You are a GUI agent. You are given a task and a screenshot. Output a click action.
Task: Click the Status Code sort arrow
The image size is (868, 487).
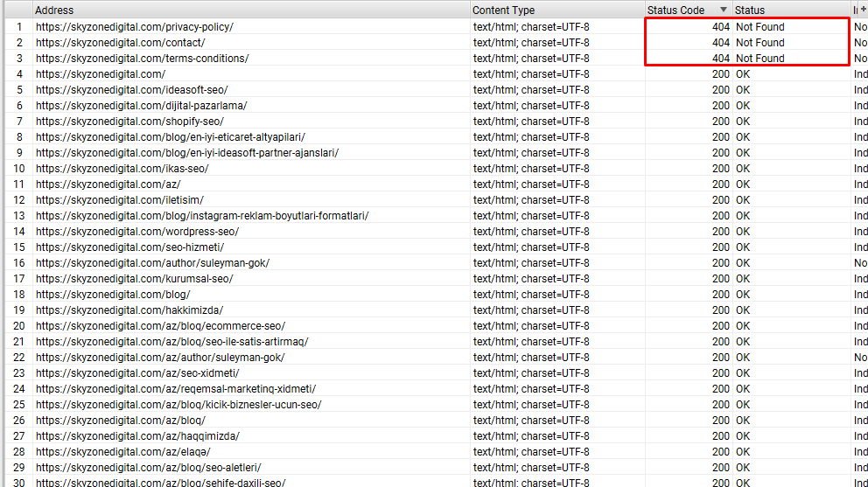click(x=723, y=10)
